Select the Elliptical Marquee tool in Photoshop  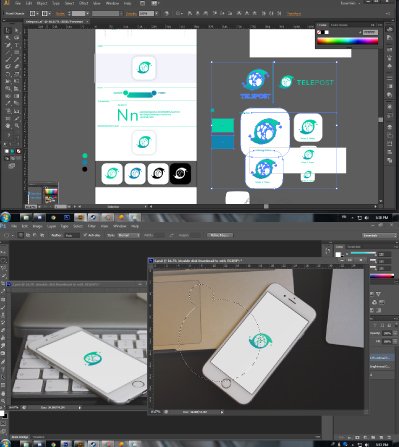point(3,260)
